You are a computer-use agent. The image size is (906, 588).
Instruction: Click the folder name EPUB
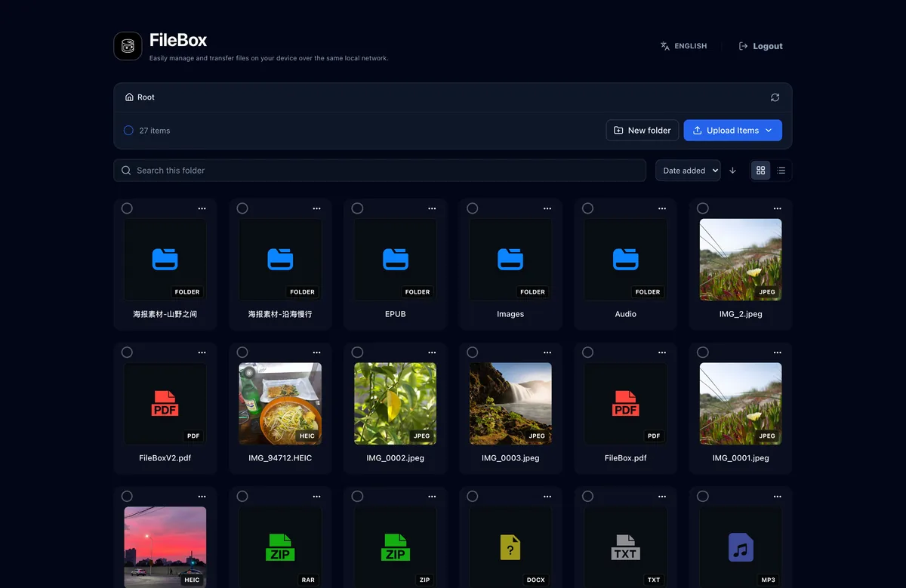pyautogui.click(x=396, y=314)
